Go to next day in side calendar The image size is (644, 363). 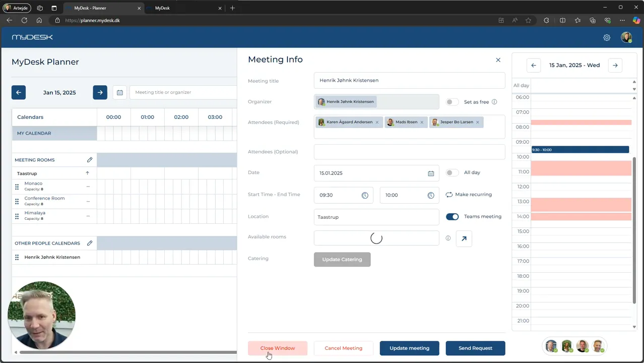click(615, 65)
